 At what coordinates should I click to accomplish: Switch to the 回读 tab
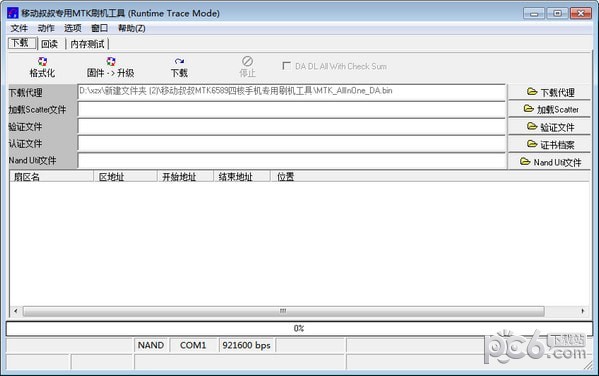click(x=50, y=44)
